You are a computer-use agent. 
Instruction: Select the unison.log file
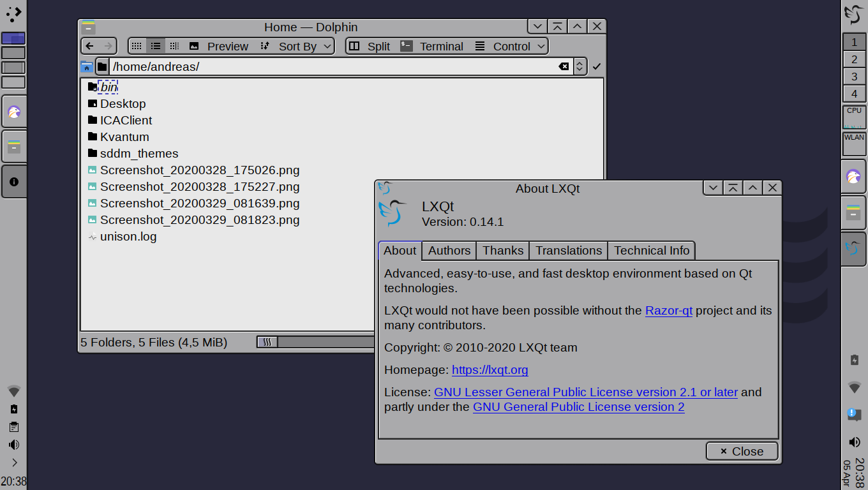point(122,236)
